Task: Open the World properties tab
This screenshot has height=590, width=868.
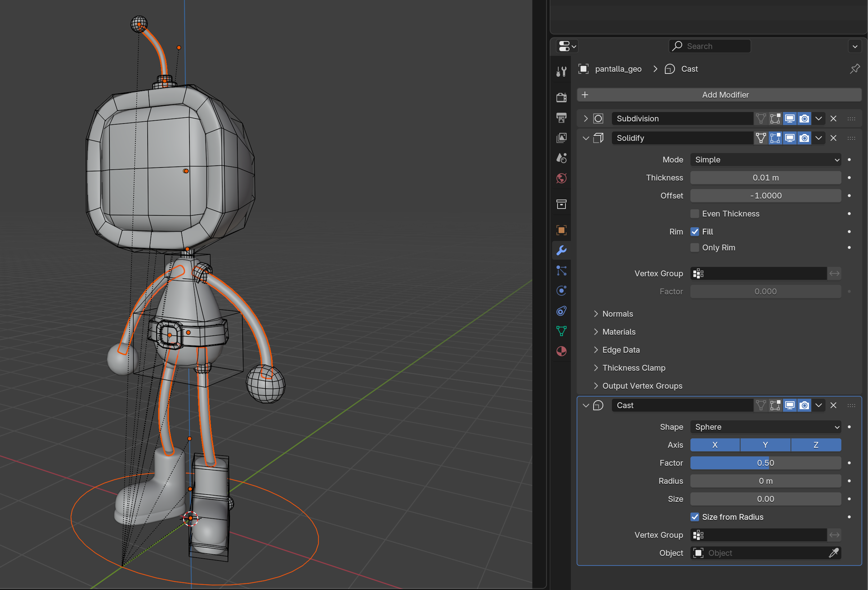Action: point(561,179)
